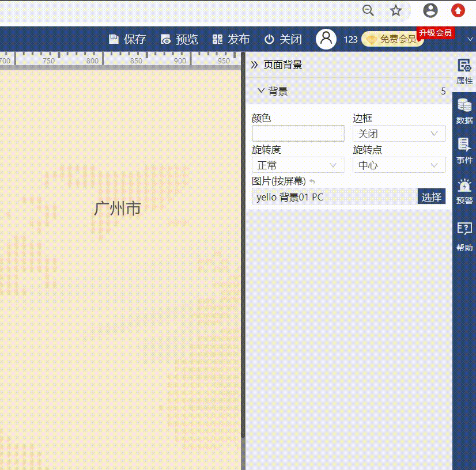This screenshot has height=470, width=476.
Task: Open the 数据 data sidebar tab
Action: (x=464, y=111)
